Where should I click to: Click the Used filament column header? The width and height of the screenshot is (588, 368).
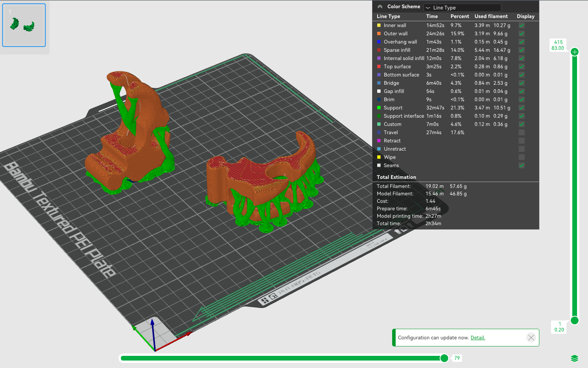coord(491,16)
